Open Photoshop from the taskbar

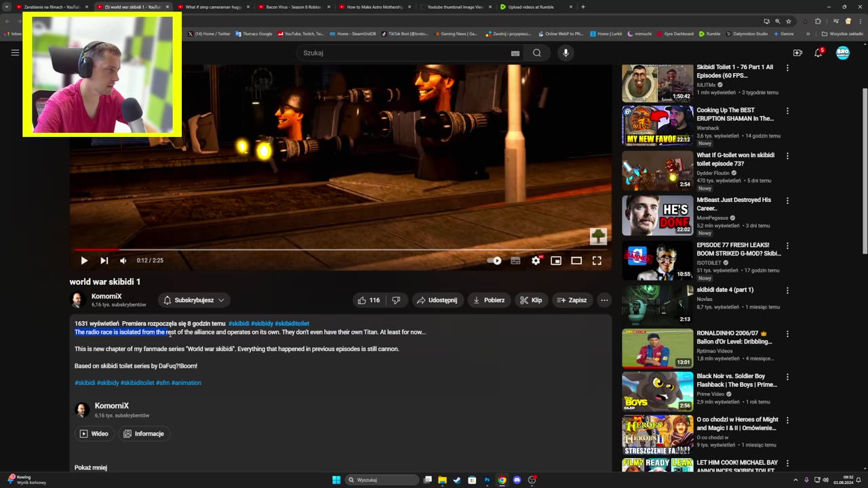click(x=487, y=480)
